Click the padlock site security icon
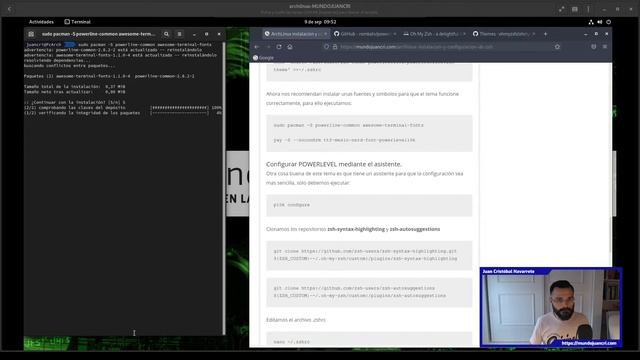Viewport: 640px width, 360px height. 335,47
